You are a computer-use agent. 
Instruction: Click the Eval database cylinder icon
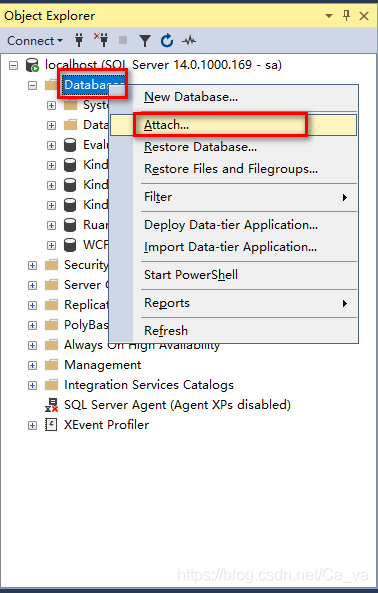click(x=70, y=145)
